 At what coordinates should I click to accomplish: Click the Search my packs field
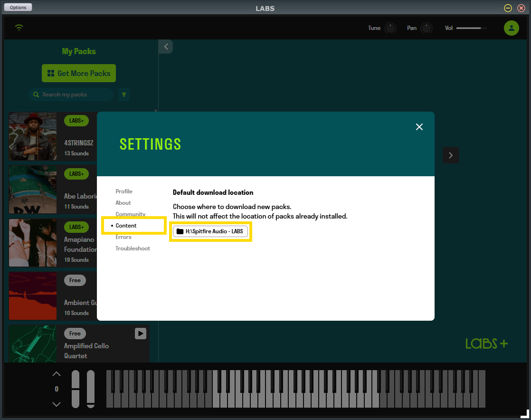71,95
